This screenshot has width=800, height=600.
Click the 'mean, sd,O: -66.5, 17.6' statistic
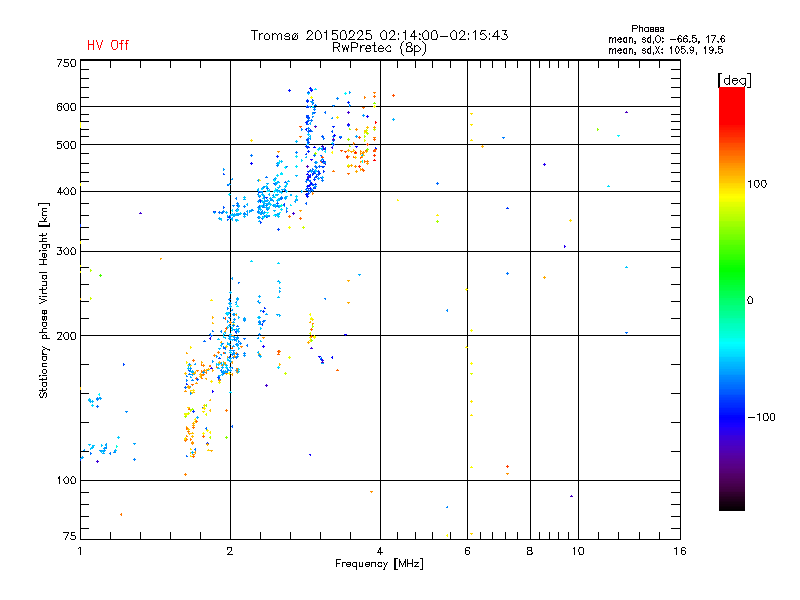point(666,39)
